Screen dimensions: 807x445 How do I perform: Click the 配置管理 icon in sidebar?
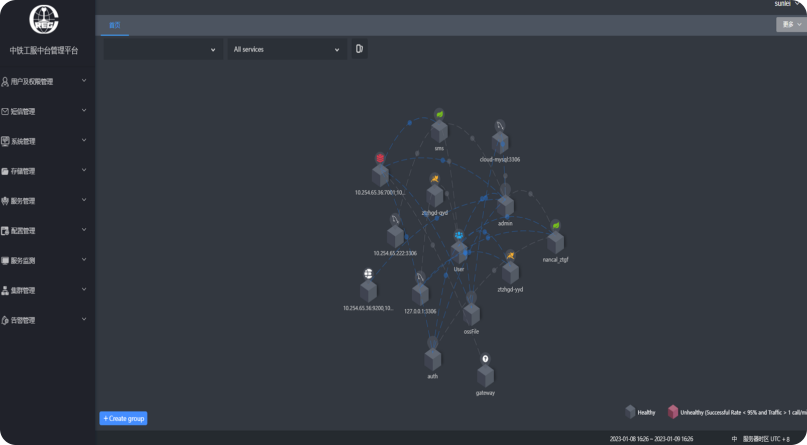(5, 231)
